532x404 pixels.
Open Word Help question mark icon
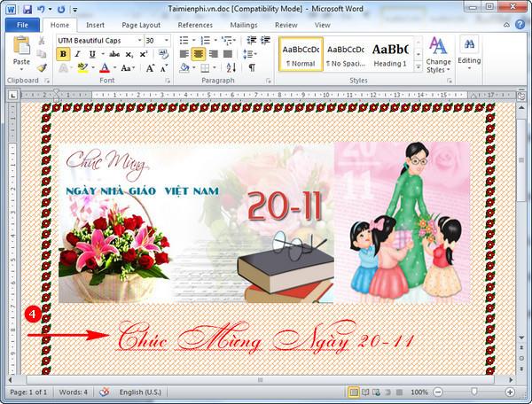coord(520,25)
